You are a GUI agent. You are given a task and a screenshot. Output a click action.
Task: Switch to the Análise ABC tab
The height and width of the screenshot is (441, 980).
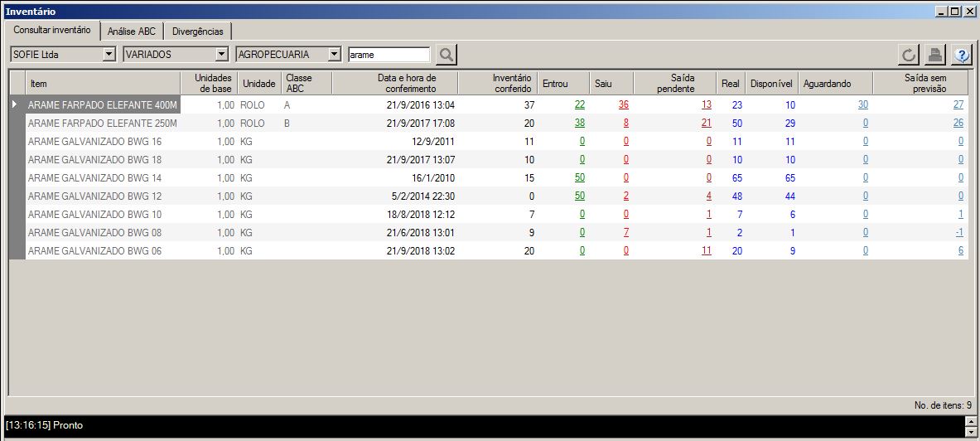pos(132,31)
